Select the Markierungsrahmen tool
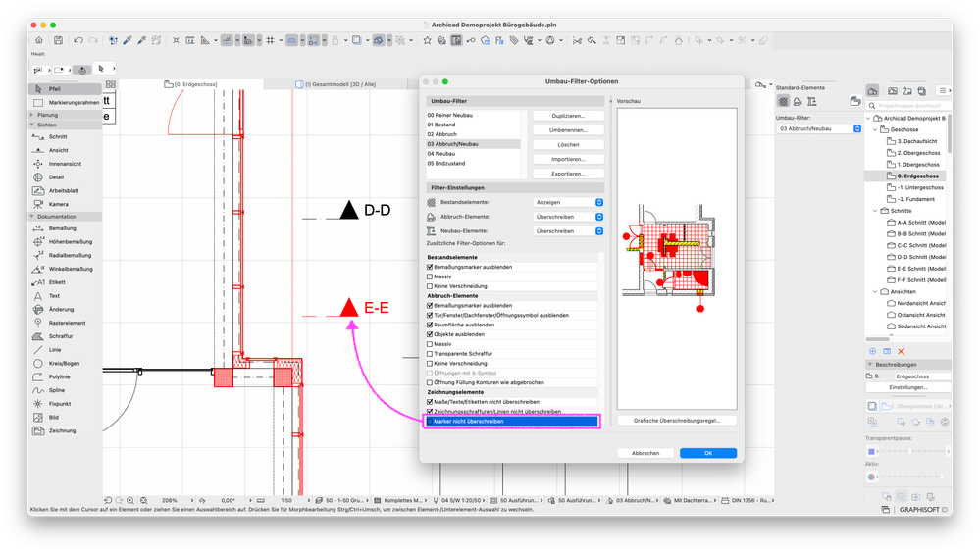Image resolution: width=980 pixels, height=552 pixels. click(65, 102)
